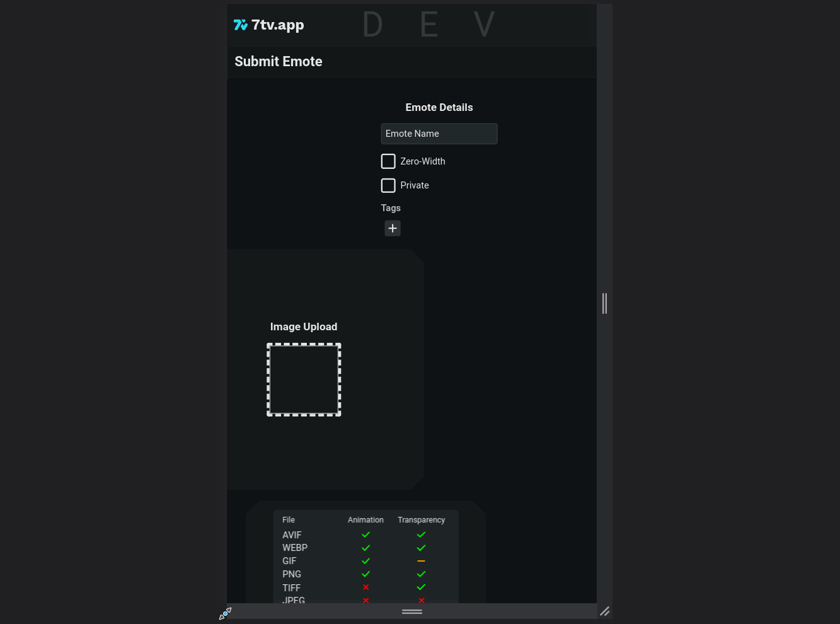Enable the Zero-Width checkbox
The height and width of the screenshot is (624, 840).
tap(388, 161)
